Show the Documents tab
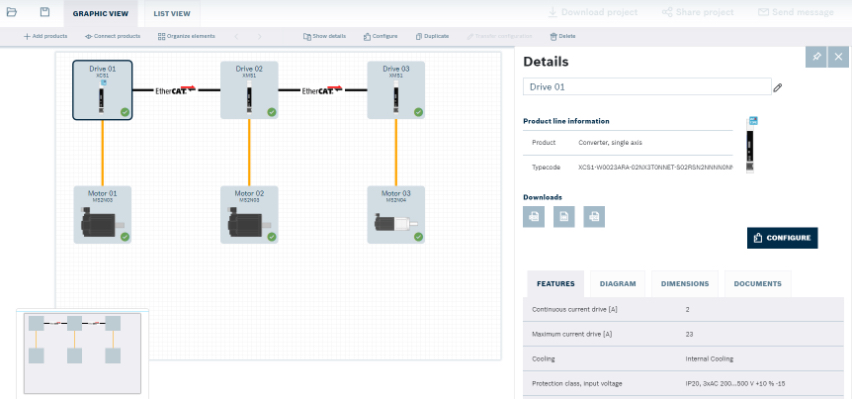The width and height of the screenshot is (852, 399). pos(757,284)
